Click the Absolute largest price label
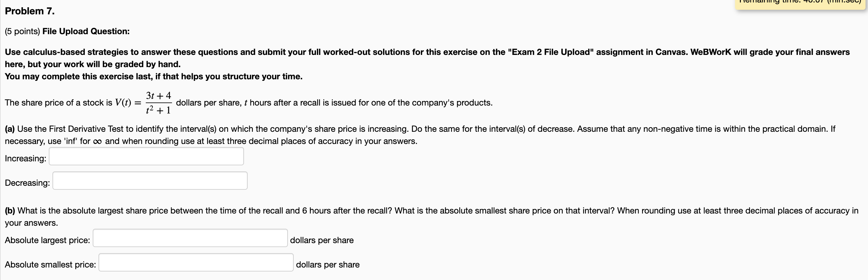868x280 pixels. pos(47,240)
